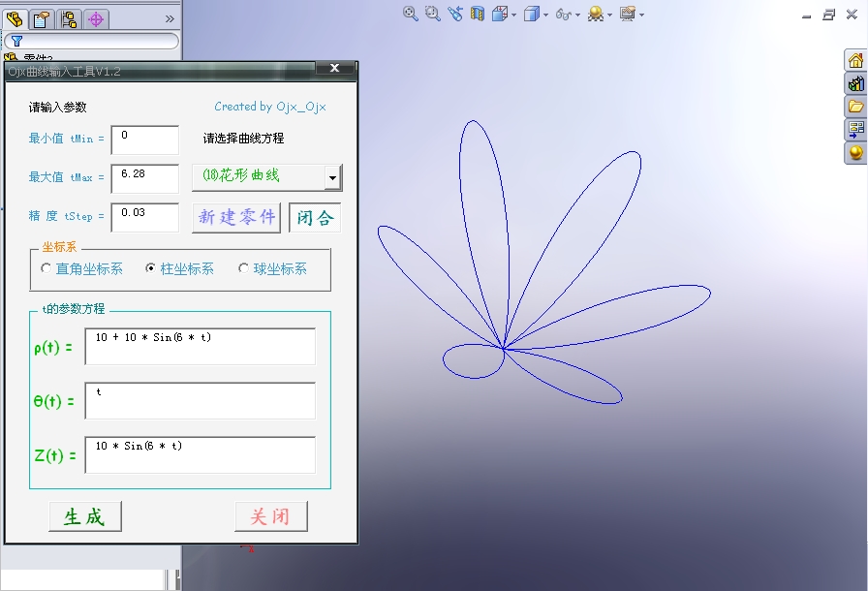Click the 闭合 close-curve button
Viewport: 868px width, 591px height.
[315, 217]
